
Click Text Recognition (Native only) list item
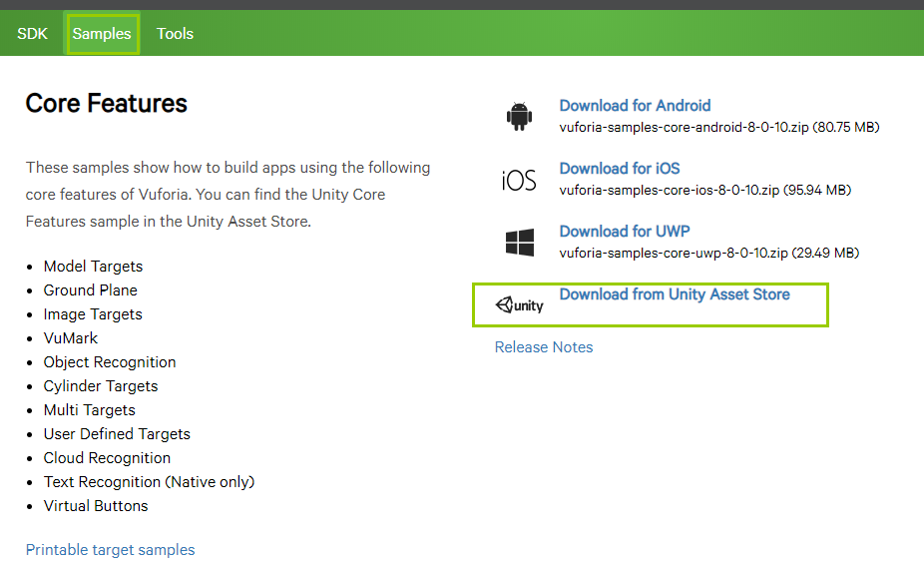coord(149,482)
